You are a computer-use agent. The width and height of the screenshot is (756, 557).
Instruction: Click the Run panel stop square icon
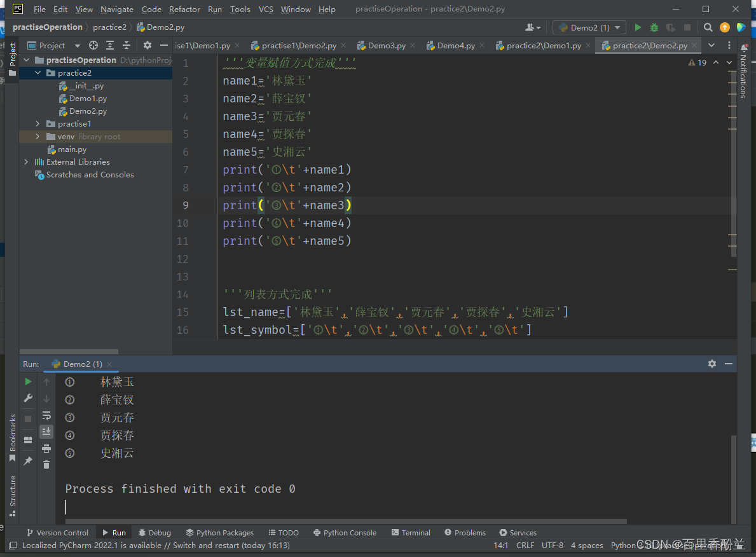coord(28,418)
